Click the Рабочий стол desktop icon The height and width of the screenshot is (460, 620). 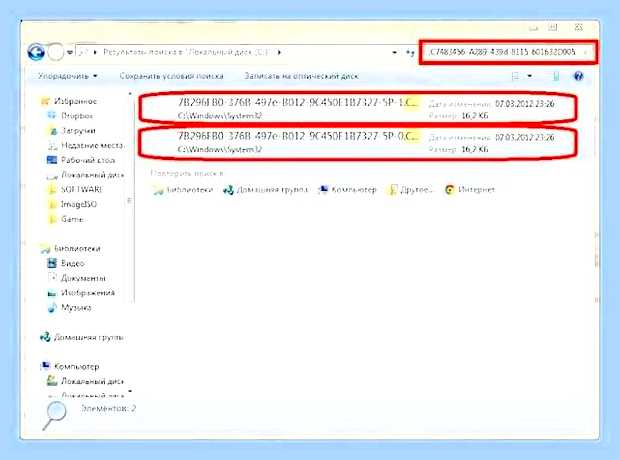[x=52, y=160]
